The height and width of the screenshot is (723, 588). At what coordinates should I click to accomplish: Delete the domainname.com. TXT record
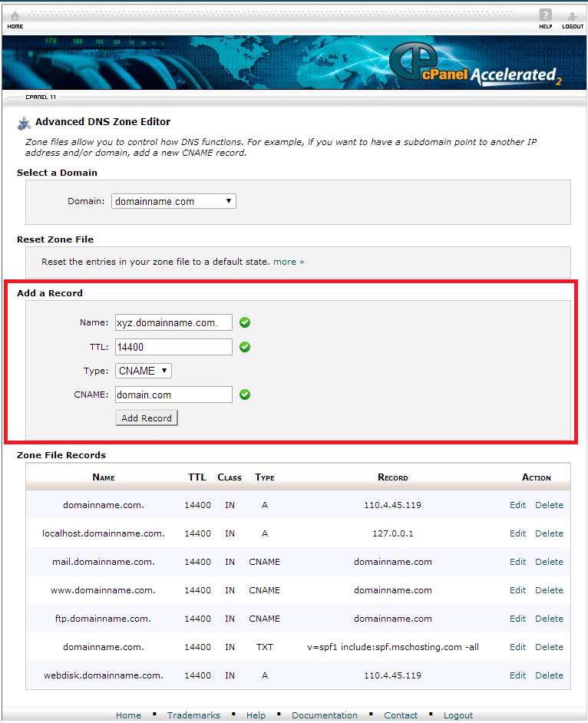pos(549,647)
